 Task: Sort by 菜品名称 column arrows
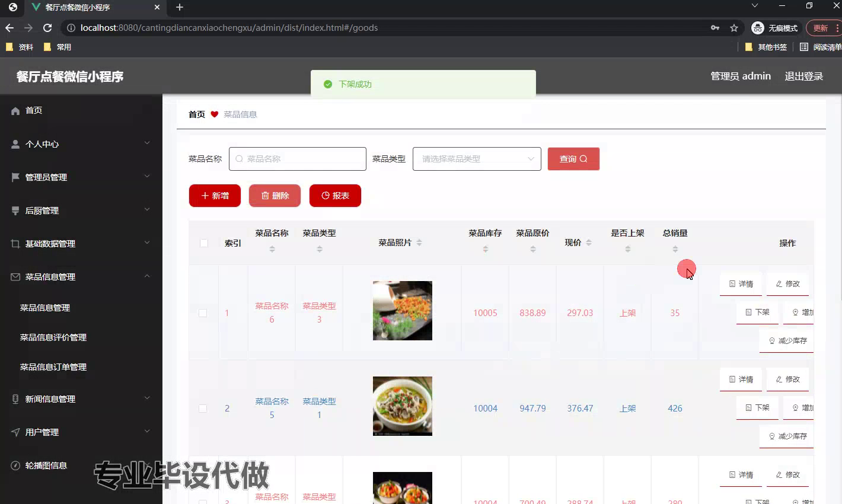pyautogui.click(x=272, y=249)
